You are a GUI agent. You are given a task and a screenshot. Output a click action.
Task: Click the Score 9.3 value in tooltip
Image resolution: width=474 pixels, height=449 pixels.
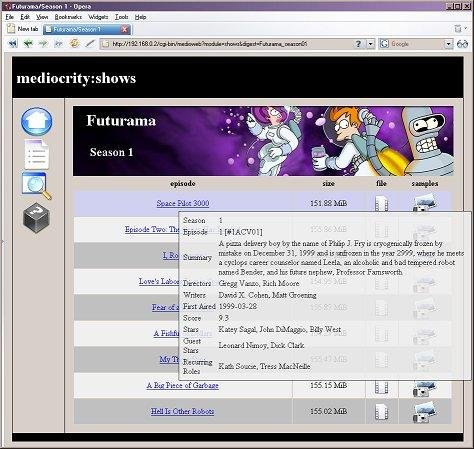pyautogui.click(x=224, y=318)
